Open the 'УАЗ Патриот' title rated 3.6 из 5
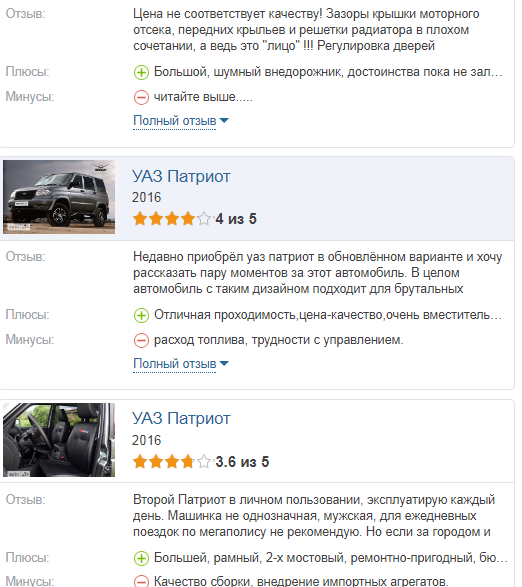 click(181, 419)
